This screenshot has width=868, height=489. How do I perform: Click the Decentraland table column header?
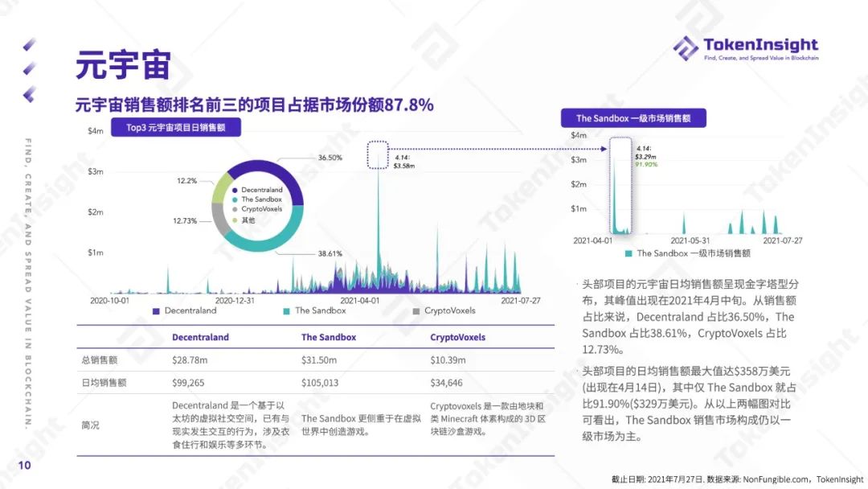coord(200,337)
